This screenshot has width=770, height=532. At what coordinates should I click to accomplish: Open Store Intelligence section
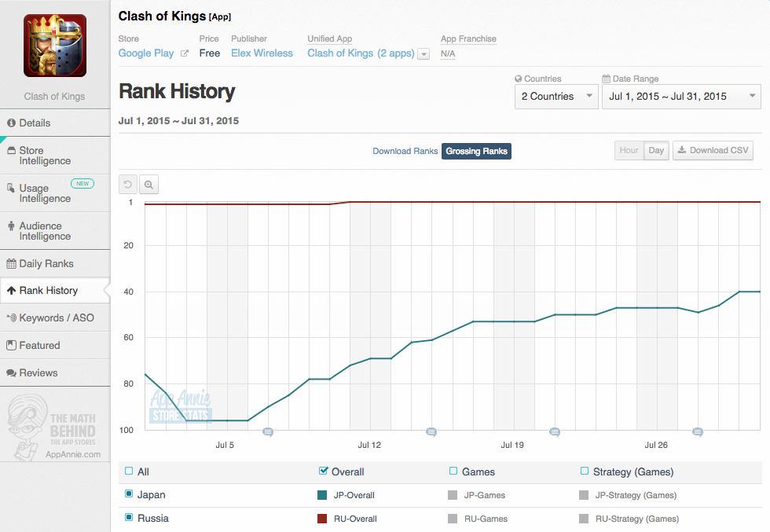pos(55,156)
